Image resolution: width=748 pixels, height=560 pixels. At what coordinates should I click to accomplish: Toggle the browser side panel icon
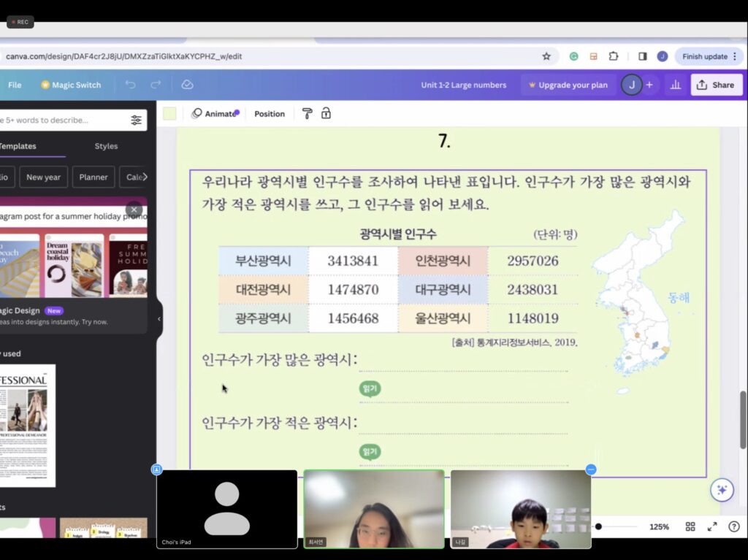[643, 56]
